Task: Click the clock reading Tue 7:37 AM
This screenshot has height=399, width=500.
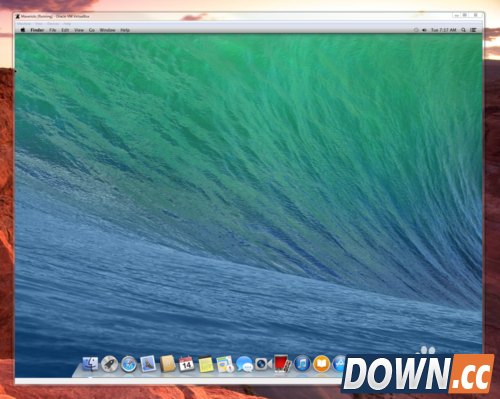Action: 443,30
